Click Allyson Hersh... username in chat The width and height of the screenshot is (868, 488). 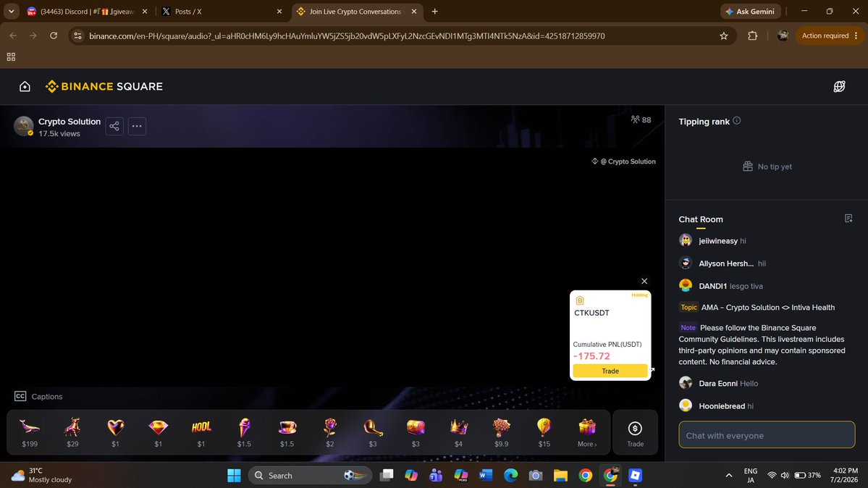(726, 264)
